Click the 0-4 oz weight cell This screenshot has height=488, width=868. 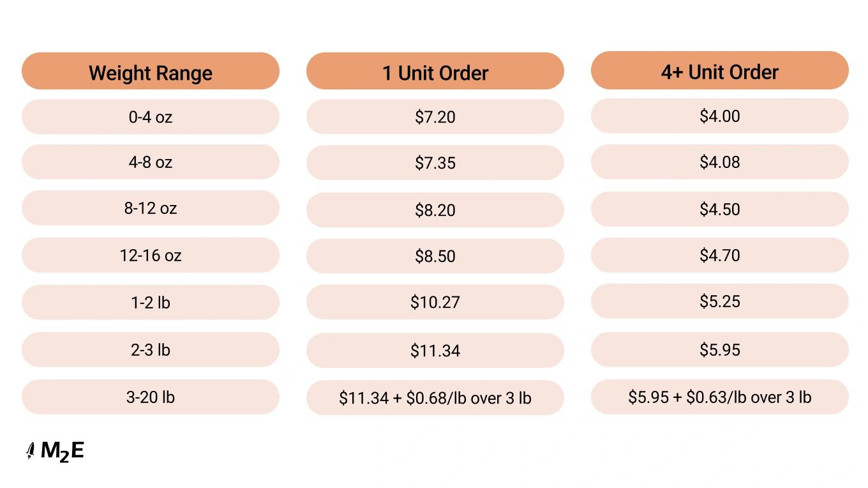point(151,117)
